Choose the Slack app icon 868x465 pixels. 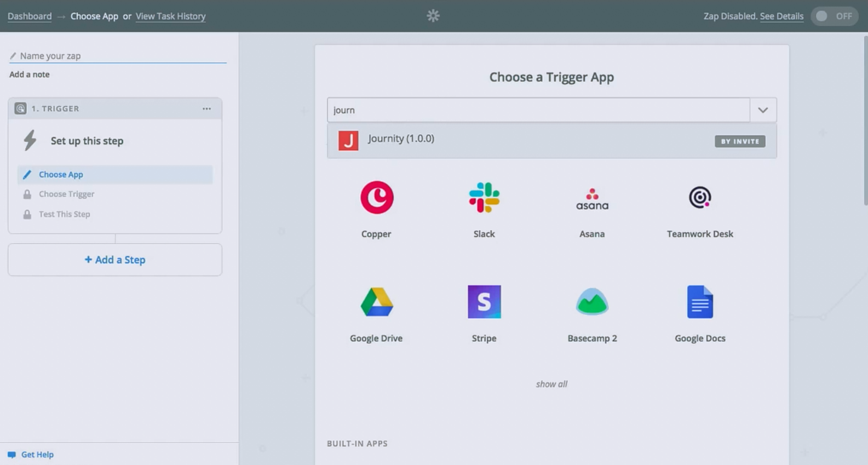[484, 197]
